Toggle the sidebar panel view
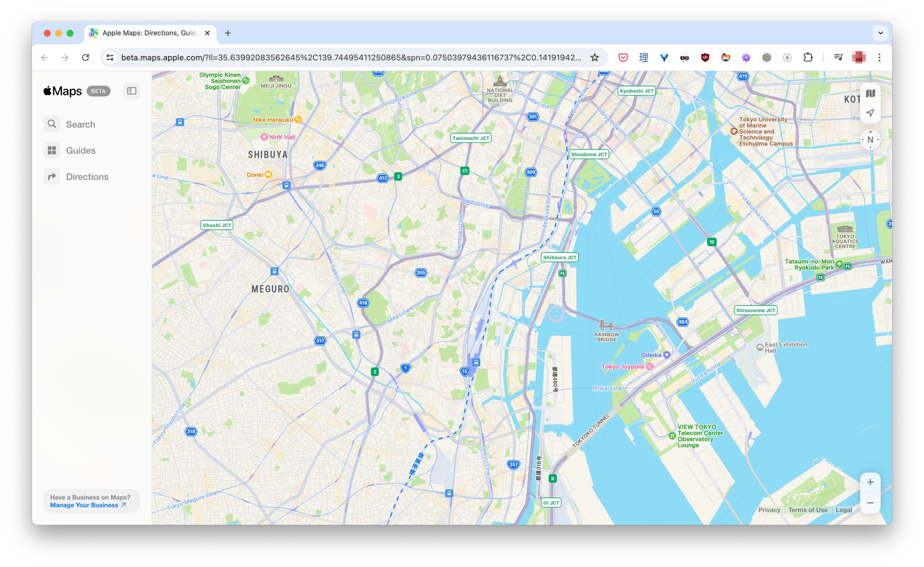This screenshot has height=567, width=924. pyautogui.click(x=132, y=90)
